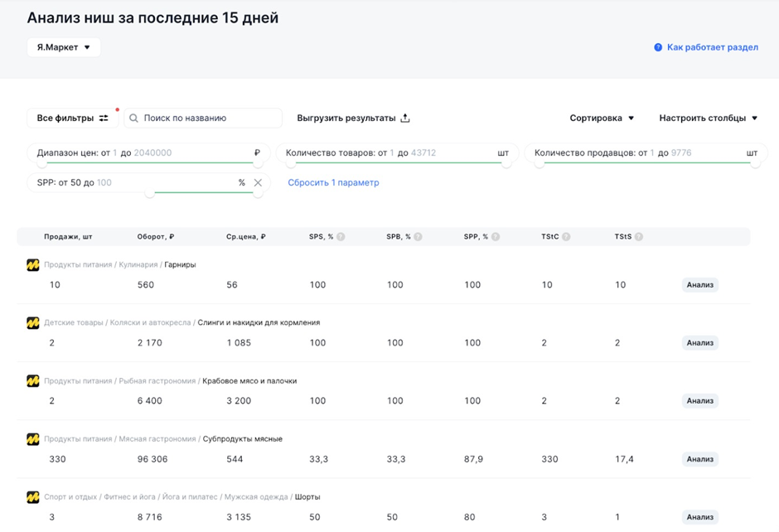Click the 'Диапазон цен' range filter field
The image size is (779, 532).
tap(148, 153)
